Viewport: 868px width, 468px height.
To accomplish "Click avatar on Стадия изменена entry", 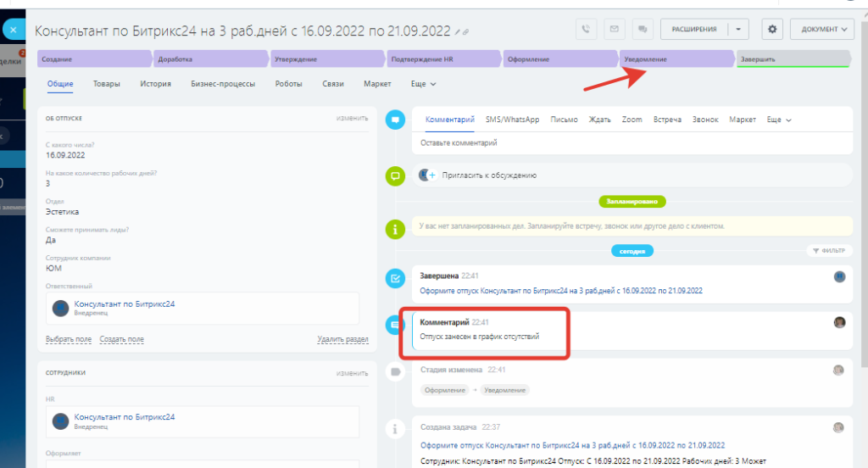I will (x=838, y=370).
